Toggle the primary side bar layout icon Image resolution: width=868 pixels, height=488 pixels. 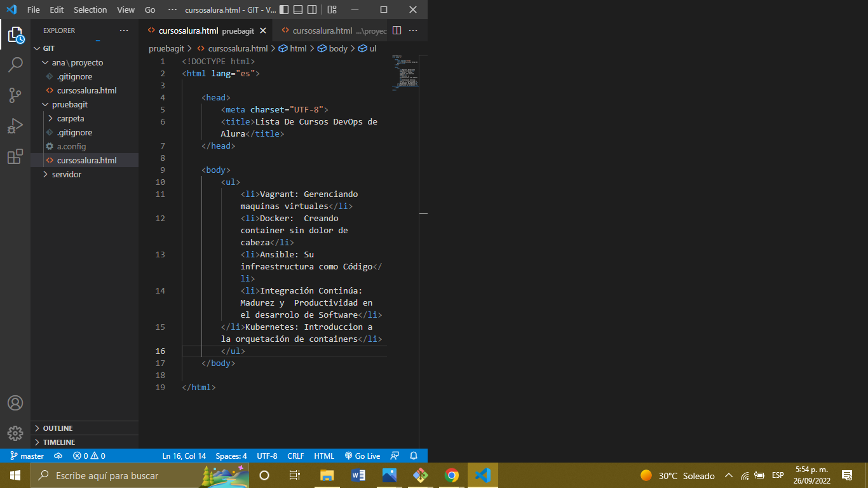click(284, 10)
